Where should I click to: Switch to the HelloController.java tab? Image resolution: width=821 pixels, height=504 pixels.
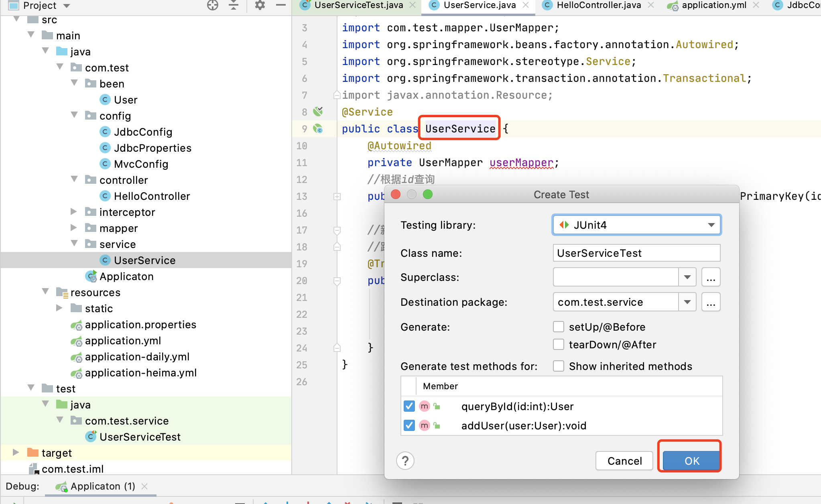click(598, 5)
